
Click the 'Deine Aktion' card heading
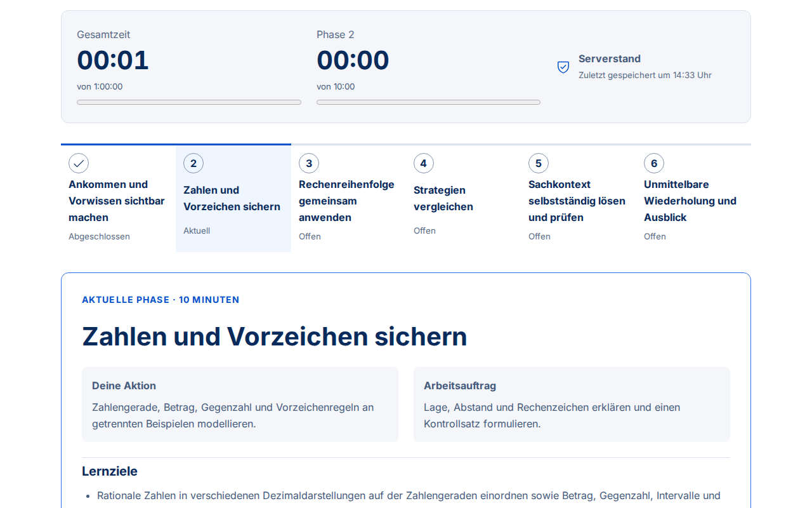point(124,385)
